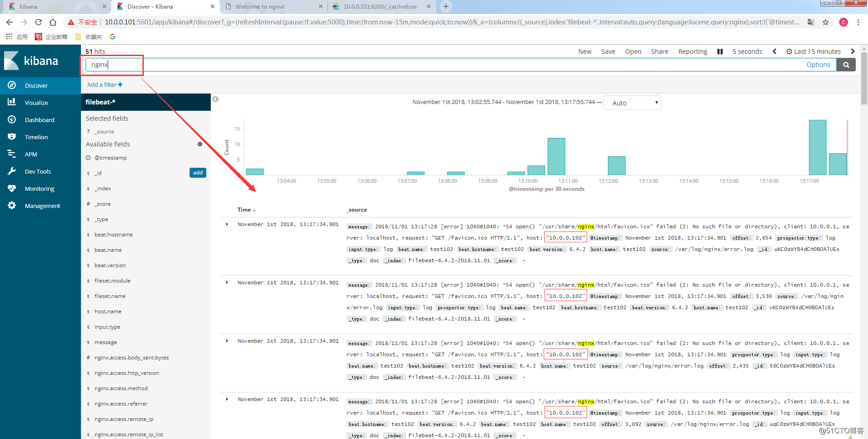The image size is (868, 439).
Task: Click Add a filter link
Action: click(105, 85)
